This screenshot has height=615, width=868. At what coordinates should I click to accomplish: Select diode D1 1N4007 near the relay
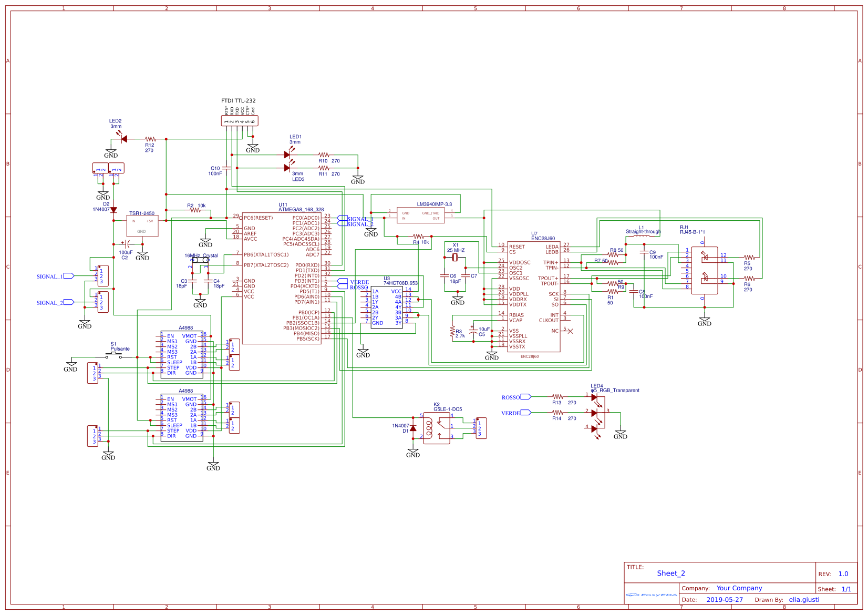[x=414, y=428]
